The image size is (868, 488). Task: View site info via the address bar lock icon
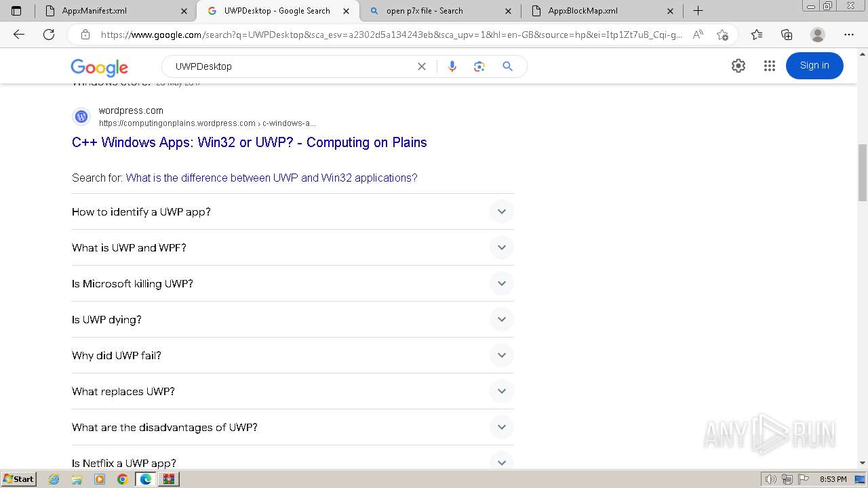85,35
